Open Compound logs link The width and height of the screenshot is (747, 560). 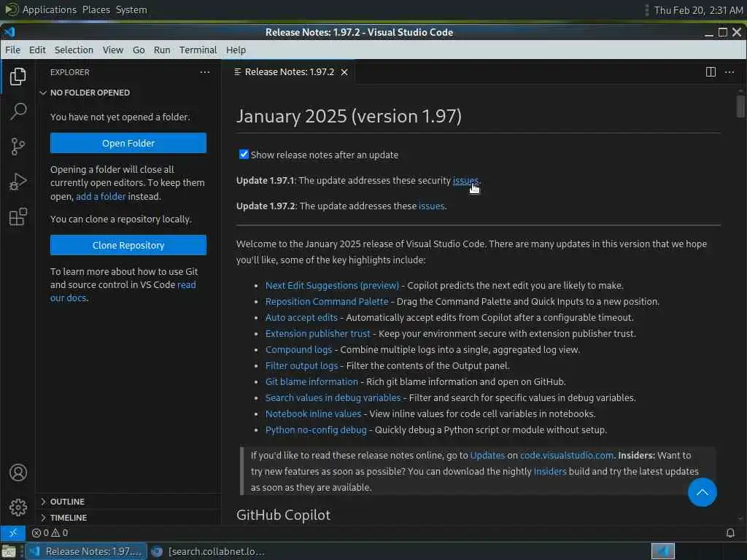click(298, 349)
